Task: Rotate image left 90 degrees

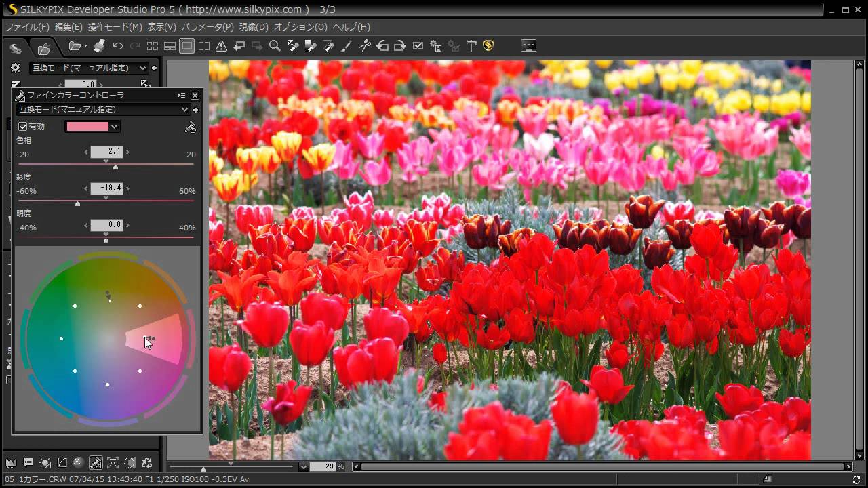Action: [382, 46]
